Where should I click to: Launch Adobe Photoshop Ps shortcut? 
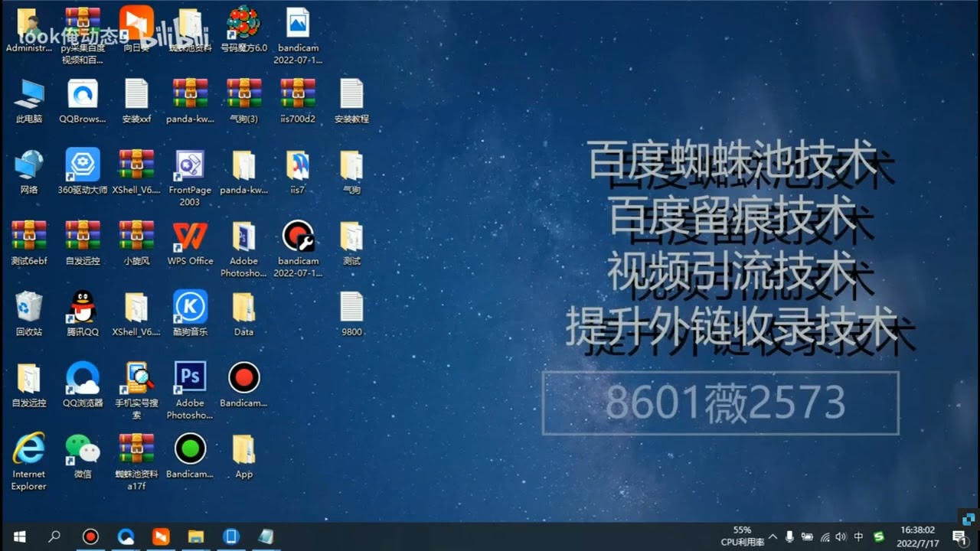click(x=190, y=378)
